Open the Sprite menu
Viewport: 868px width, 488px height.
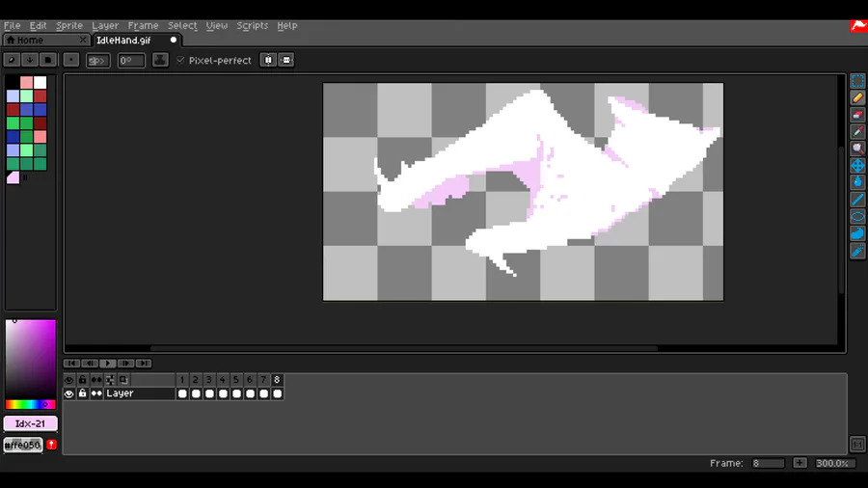click(69, 25)
